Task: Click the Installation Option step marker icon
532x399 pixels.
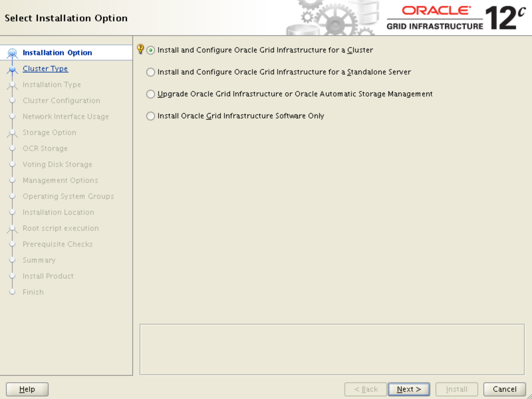Action: [13, 54]
